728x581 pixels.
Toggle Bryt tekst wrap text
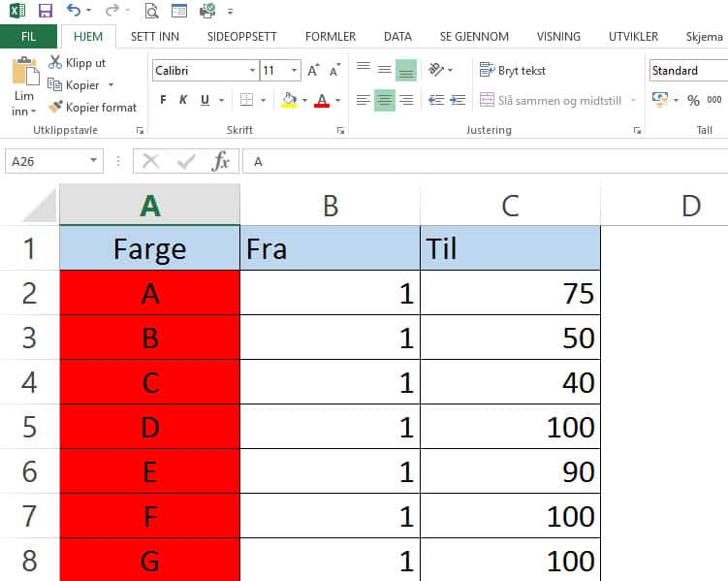point(512,70)
